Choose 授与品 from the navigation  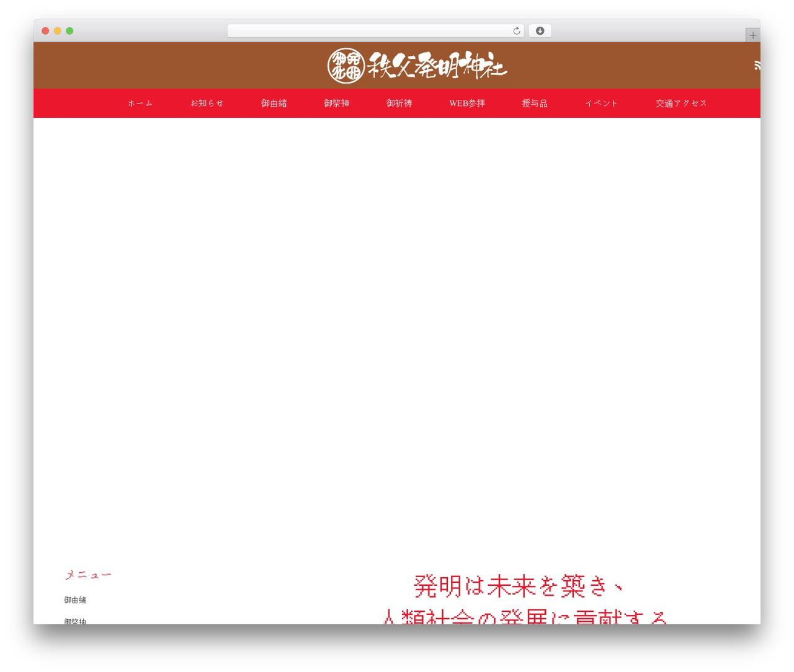535,104
